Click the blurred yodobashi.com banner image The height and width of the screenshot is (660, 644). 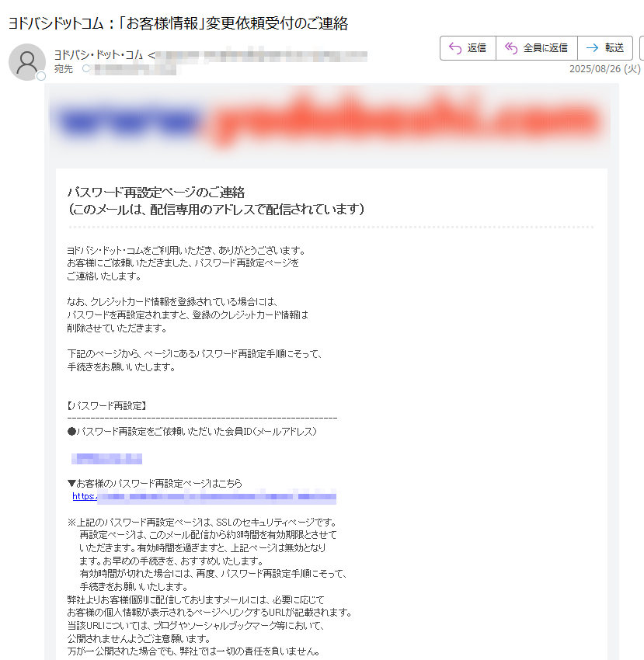point(330,120)
